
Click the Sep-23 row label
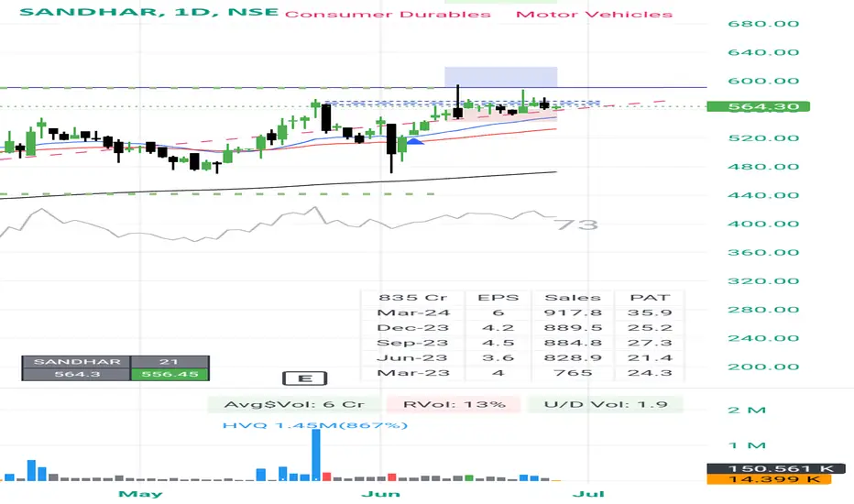(412, 344)
